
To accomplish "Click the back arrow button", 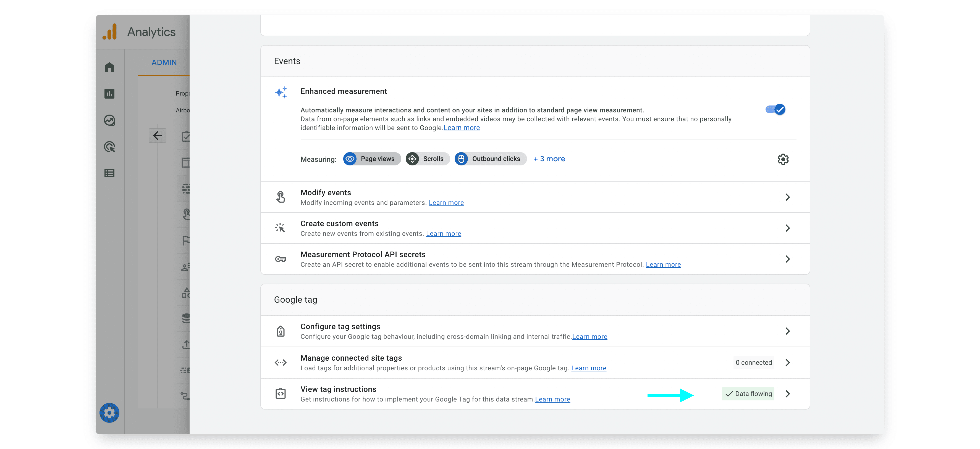I will [x=158, y=136].
